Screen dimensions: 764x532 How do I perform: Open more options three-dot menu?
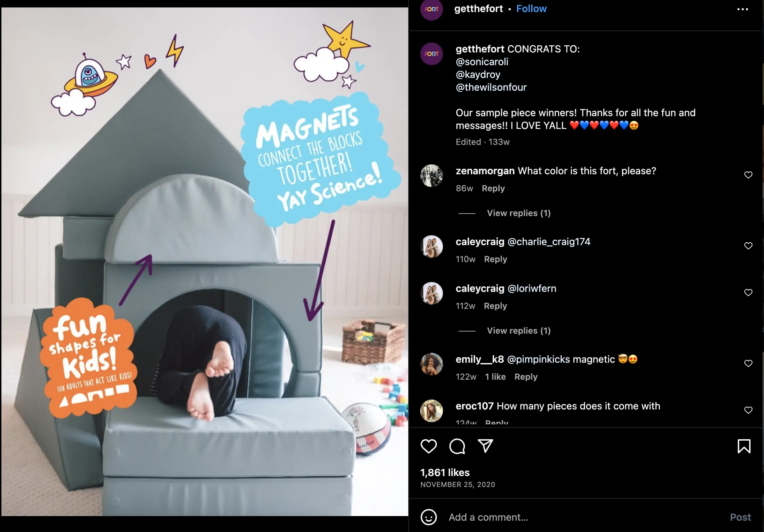tap(742, 9)
